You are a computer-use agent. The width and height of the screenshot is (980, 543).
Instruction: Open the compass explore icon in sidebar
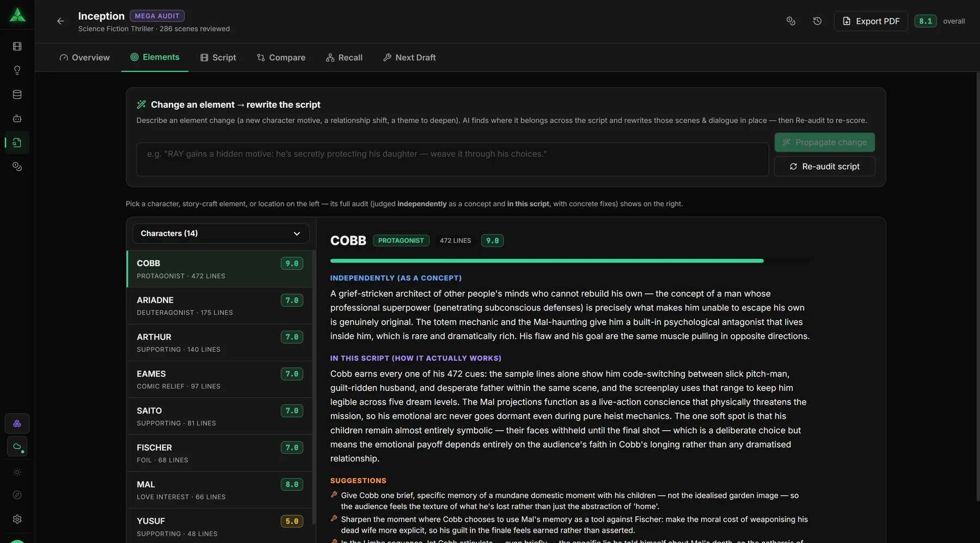[17, 495]
